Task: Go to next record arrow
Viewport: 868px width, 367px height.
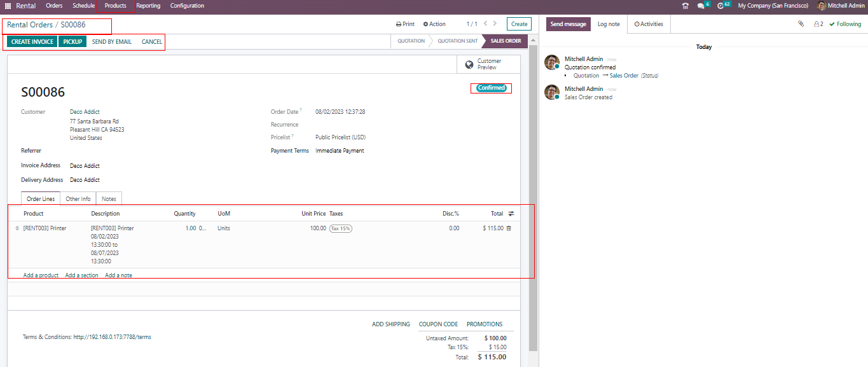Action: pos(495,24)
